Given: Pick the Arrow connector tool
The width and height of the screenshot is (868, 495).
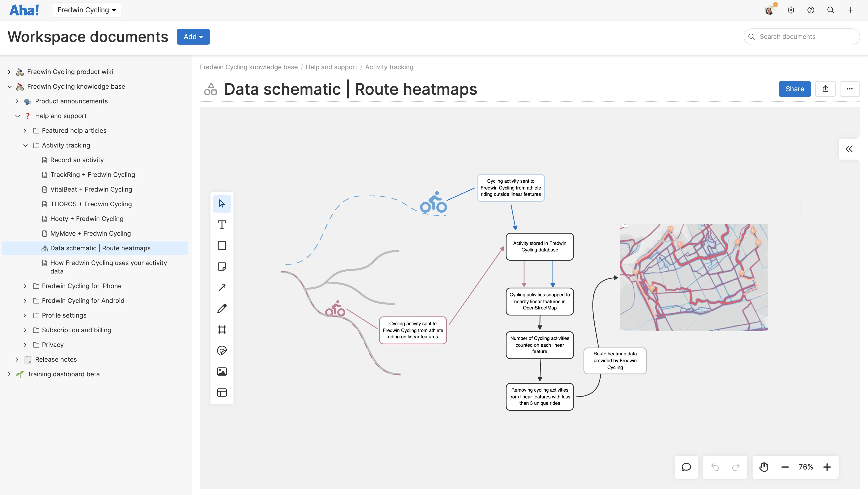Looking at the screenshot, I should coord(221,288).
